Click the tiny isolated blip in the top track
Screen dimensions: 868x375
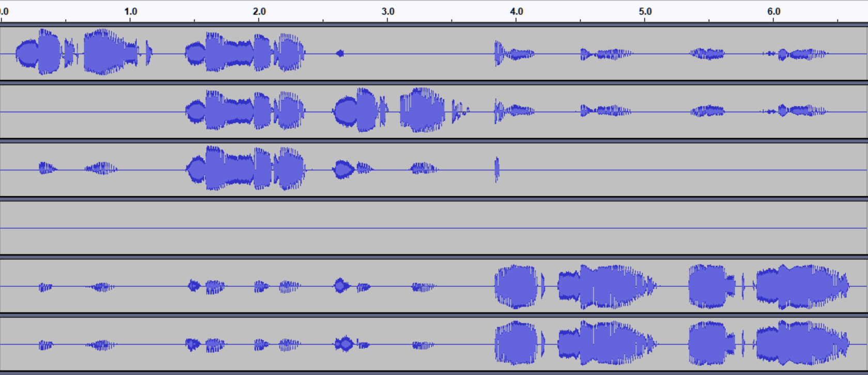coord(339,53)
